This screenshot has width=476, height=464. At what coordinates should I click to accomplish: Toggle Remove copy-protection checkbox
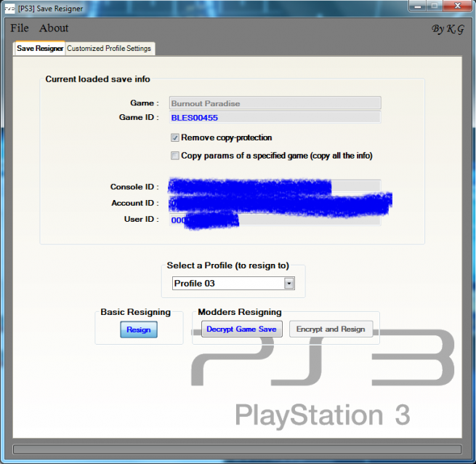coord(175,137)
